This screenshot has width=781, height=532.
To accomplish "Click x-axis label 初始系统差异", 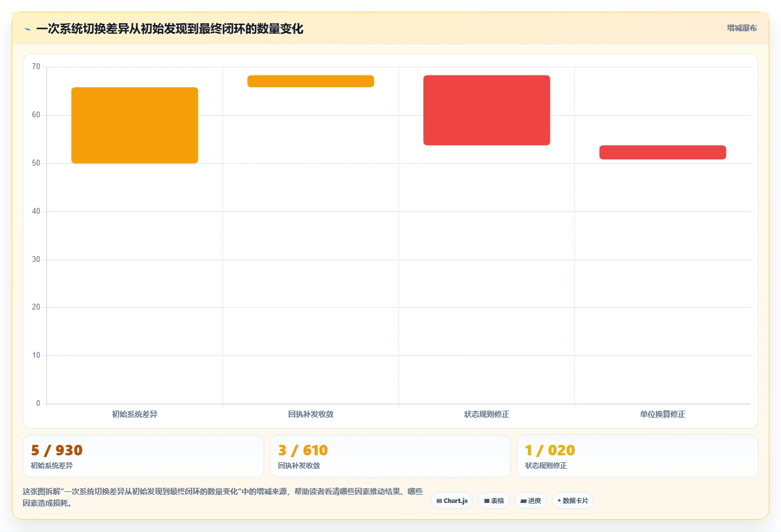I will (135, 414).
